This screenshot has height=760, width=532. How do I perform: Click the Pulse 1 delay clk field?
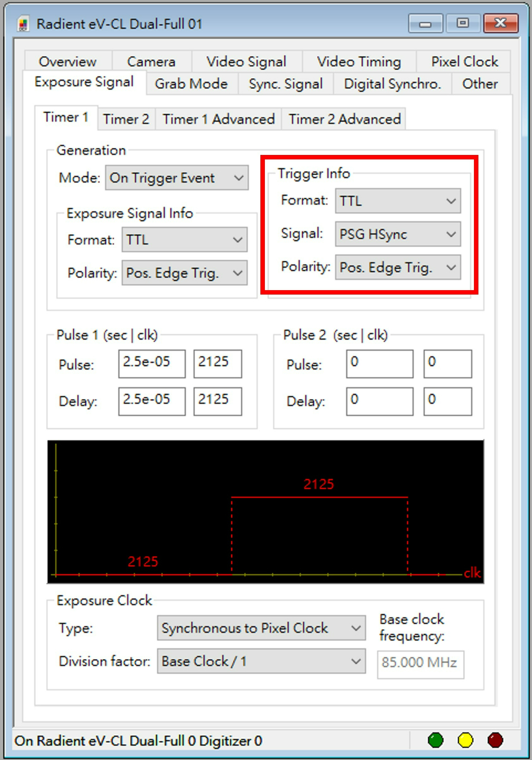click(218, 401)
